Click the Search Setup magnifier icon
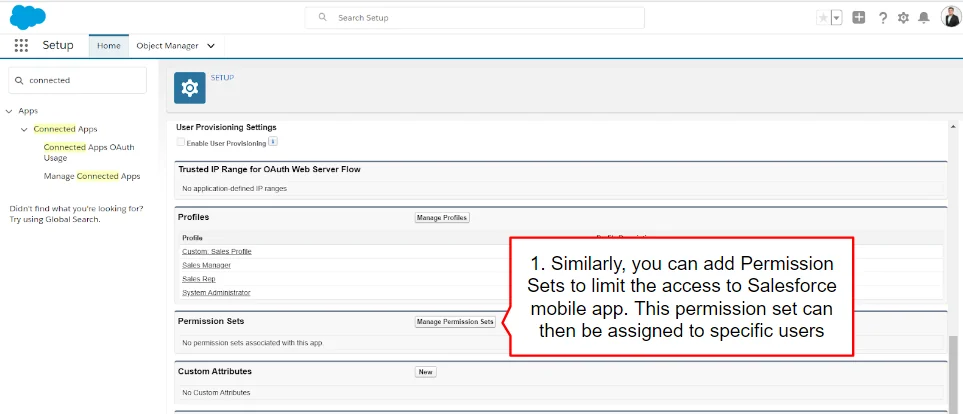Viewport: 963px width, 414px height. coord(322,17)
